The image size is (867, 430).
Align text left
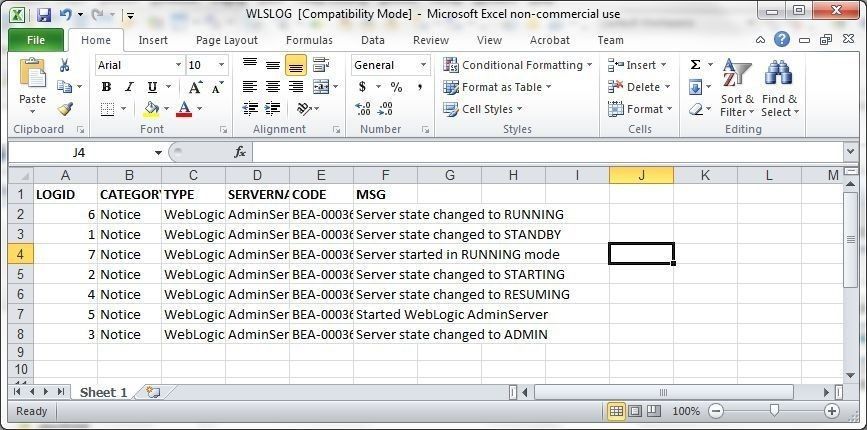point(250,87)
